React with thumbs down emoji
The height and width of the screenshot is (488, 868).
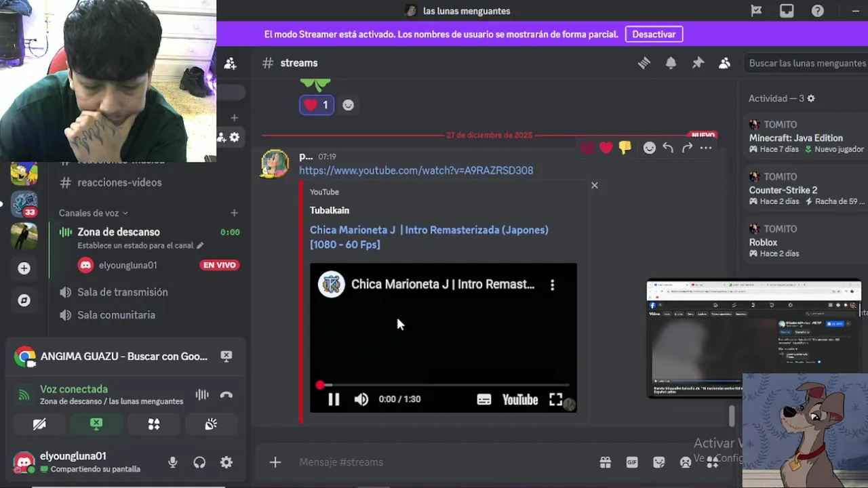(625, 148)
